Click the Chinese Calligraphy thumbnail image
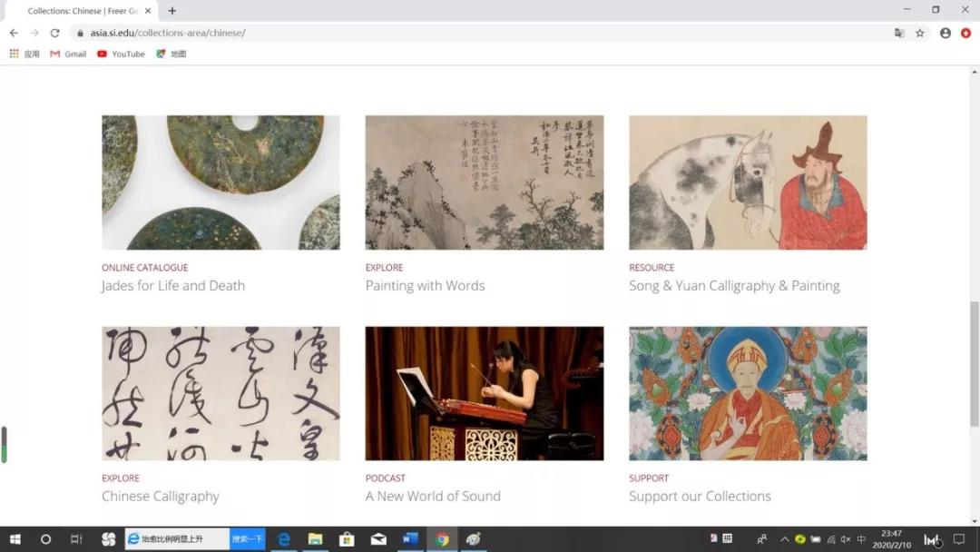980x552 pixels. click(220, 393)
